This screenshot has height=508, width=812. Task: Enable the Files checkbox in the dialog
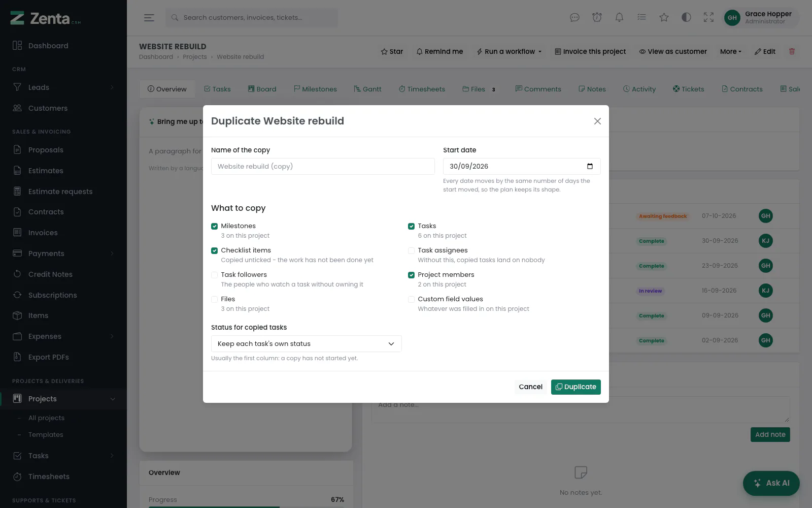[214, 299]
